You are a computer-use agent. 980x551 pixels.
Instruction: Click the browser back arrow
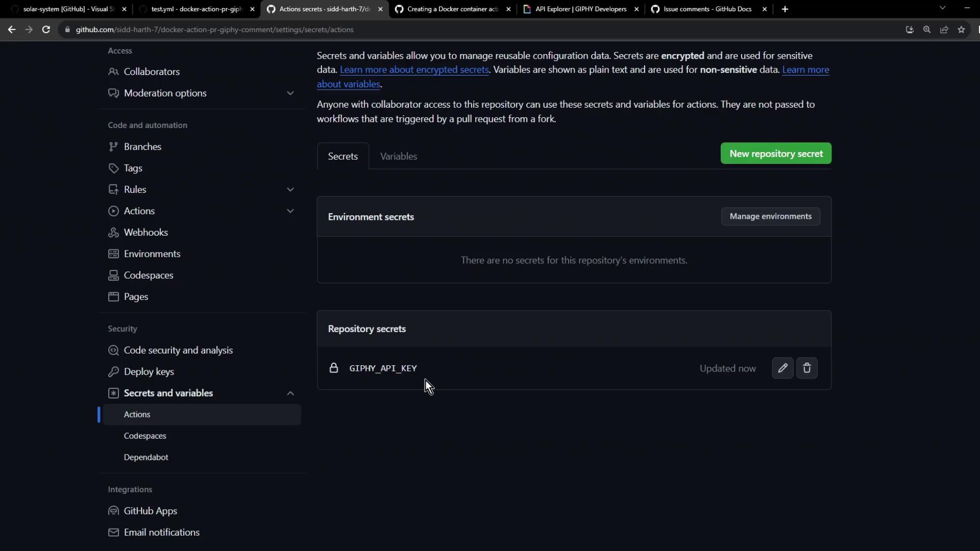pyautogui.click(x=12, y=30)
